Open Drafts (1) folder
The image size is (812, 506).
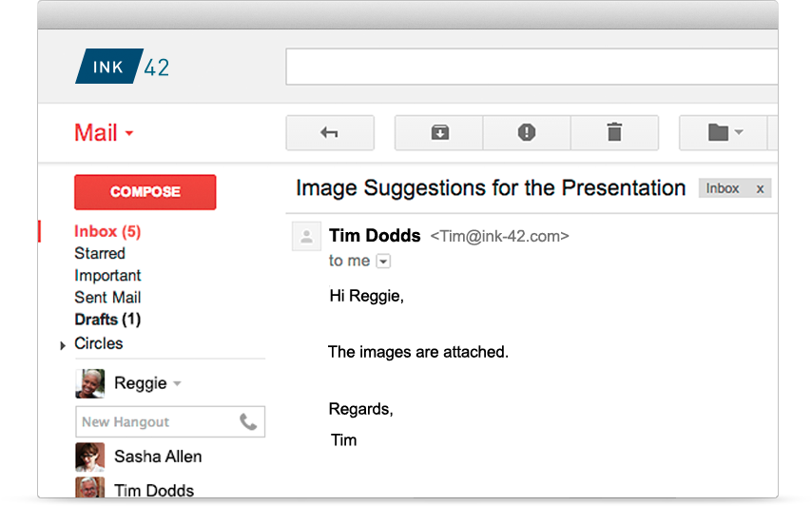(x=107, y=320)
